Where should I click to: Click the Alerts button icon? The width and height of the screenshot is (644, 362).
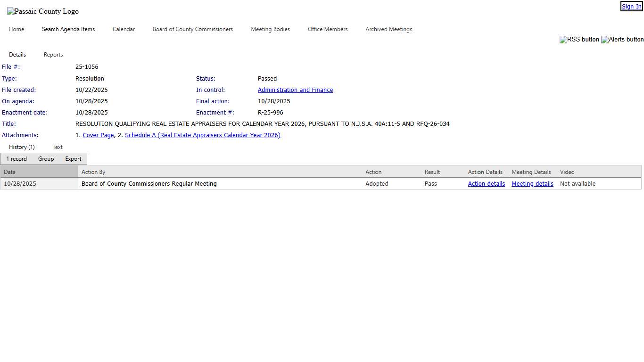click(x=622, y=40)
